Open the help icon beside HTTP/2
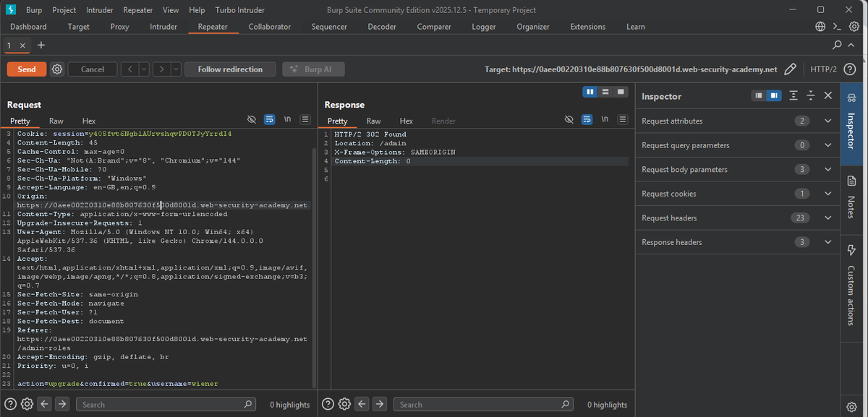The image size is (868, 417). point(850,69)
